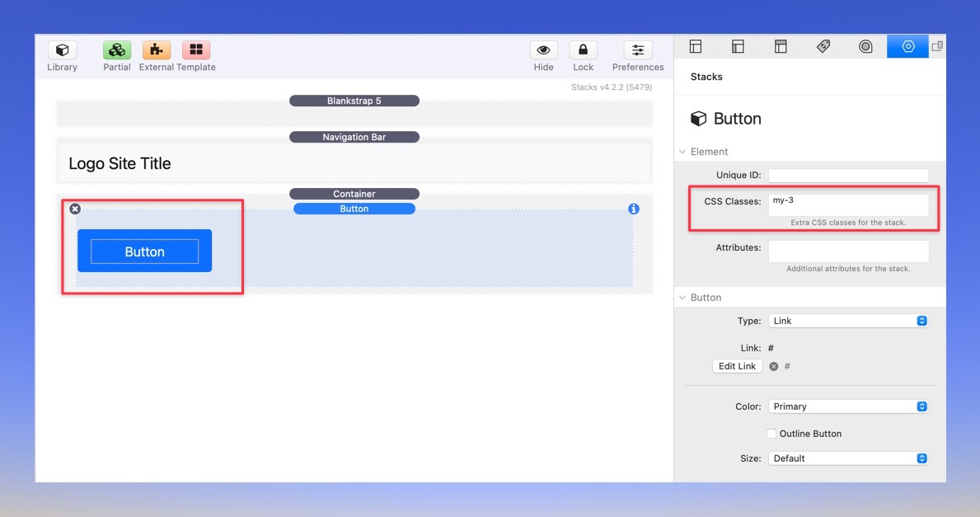
Task: Select the Navigation Bar stack label
Action: coord(354,137)
